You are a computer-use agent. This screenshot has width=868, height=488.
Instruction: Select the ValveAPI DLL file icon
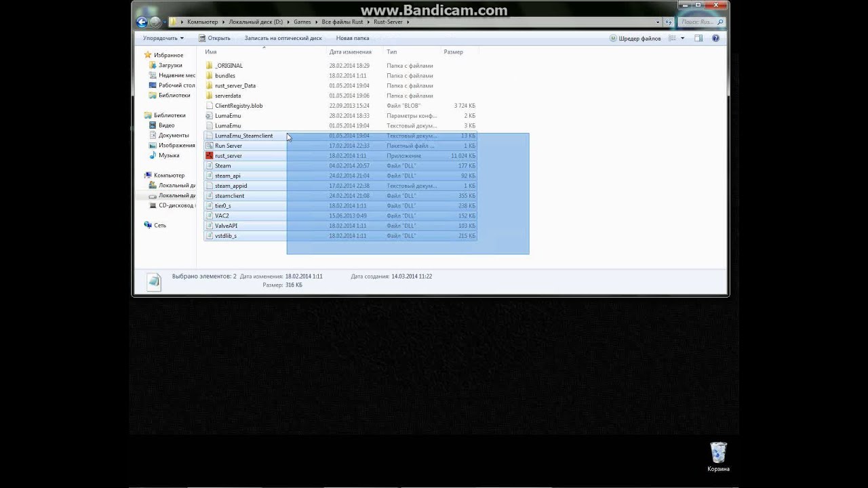pos(210,226)
